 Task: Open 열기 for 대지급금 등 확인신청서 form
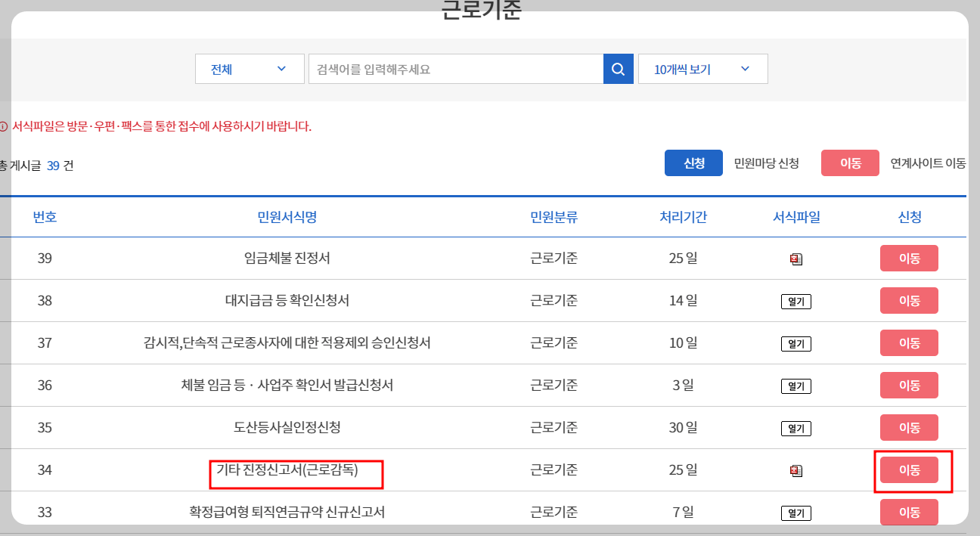(x=795, y=301)
